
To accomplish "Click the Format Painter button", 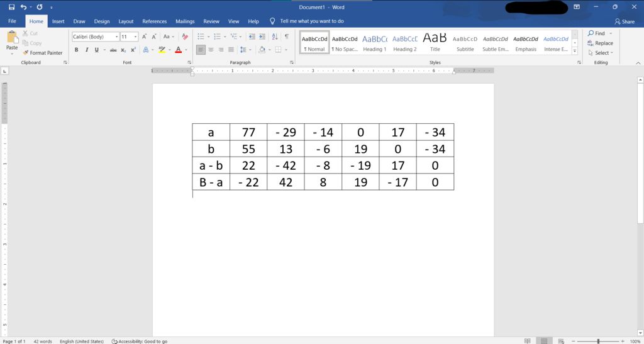I will point(43,53).
